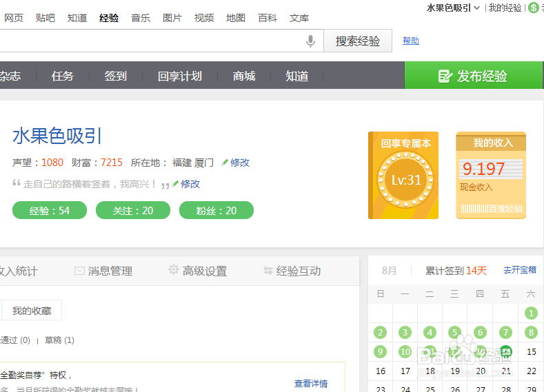544x392 pixels.
Task: Open the 商城 tab
Action: 244,76
